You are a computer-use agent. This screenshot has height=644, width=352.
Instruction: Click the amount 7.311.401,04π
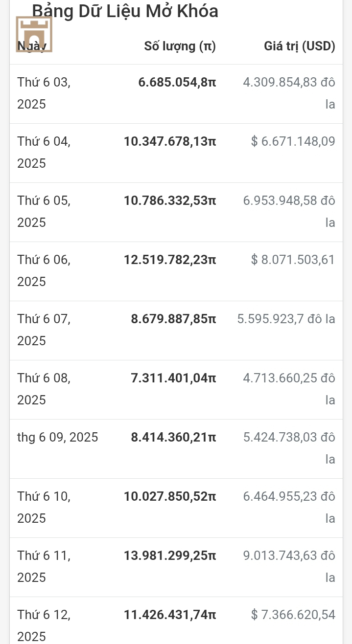173,378
